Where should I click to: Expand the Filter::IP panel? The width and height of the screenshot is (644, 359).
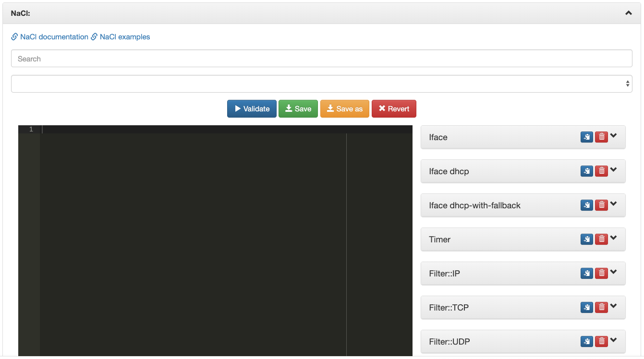613,272
